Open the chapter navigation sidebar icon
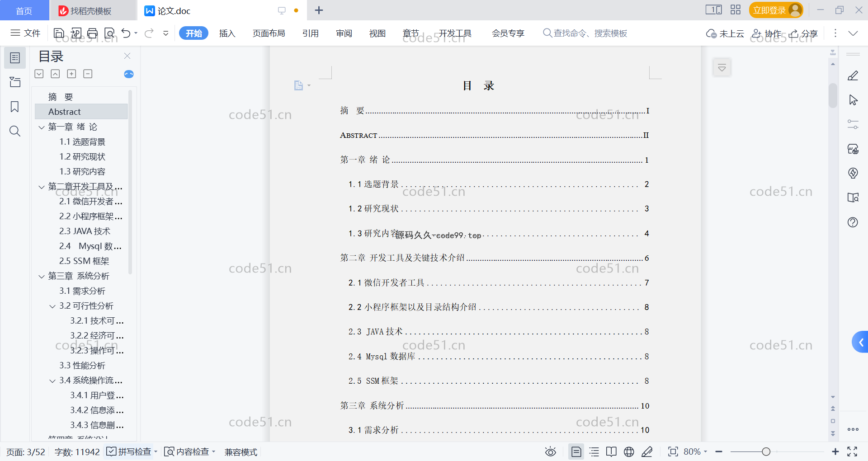Viewport: 868px width, 461px height. click(x=15, y=82)
